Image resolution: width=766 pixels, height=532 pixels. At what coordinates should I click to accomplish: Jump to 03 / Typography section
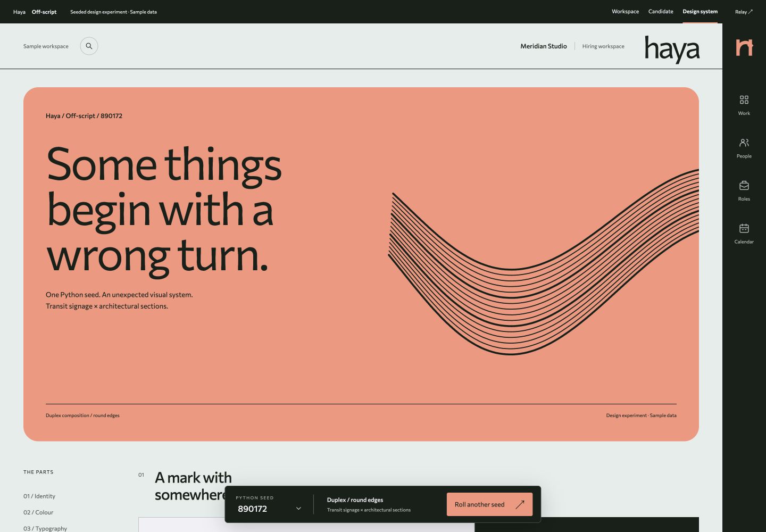[x=45, y=528]
